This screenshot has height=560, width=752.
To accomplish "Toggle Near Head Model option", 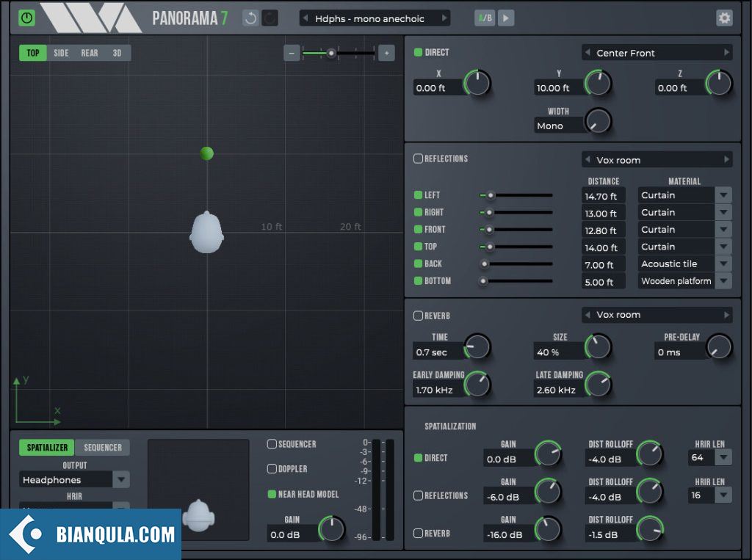I will [272, 494].
